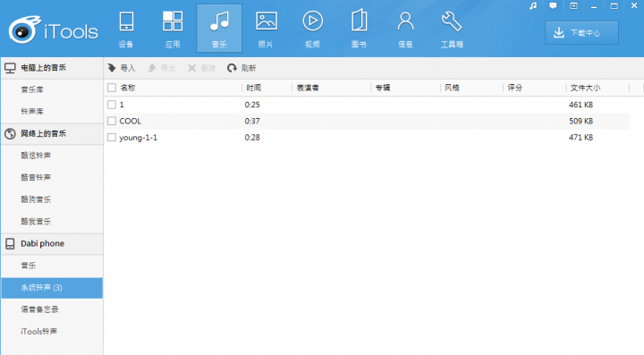Open the 照片 (Photos) section
644x355 pixels.
[266, 29]
